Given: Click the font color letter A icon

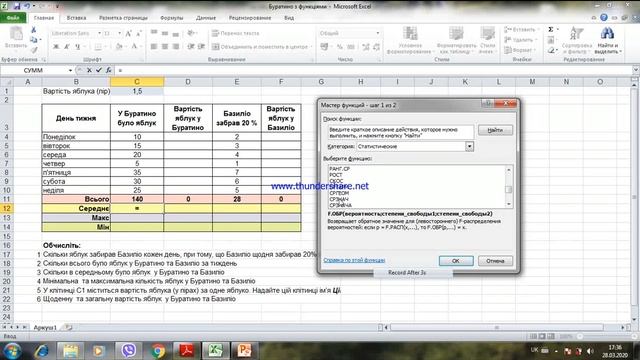Looking at the screenshot, I should [x=134, y=47].
